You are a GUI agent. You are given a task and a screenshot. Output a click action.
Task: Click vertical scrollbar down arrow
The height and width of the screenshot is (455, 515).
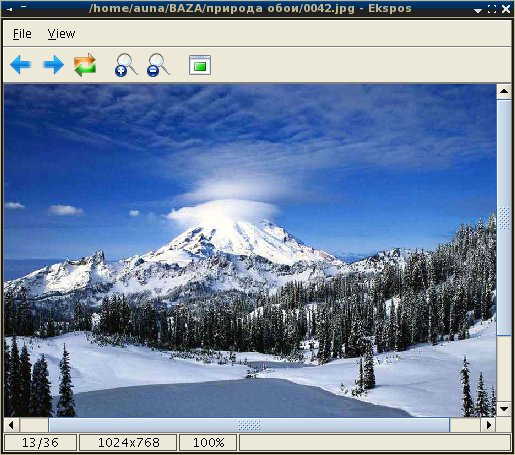[504, 409]
